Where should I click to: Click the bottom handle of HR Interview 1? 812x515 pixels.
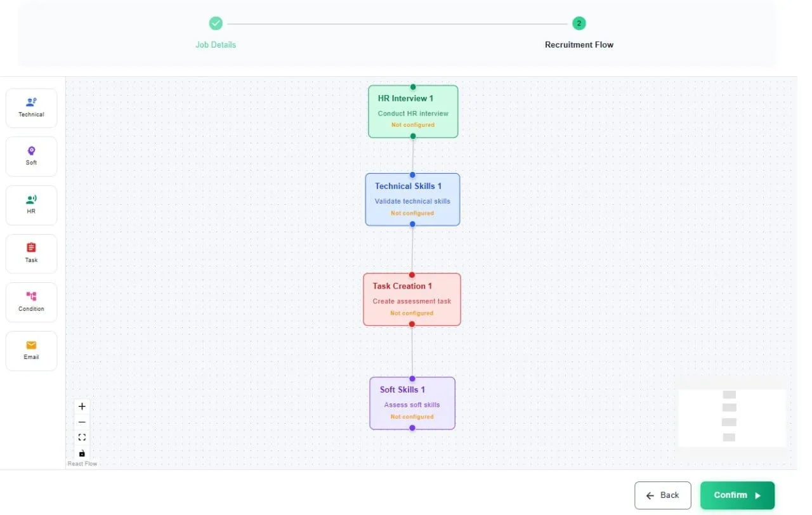click(x=413, y=136)
